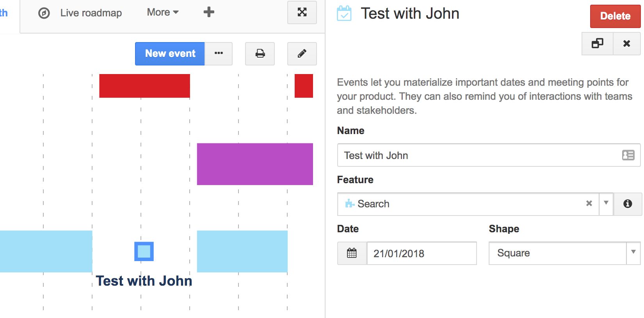Expand the Feature dropdown arrow
This screenshot has width=644, height=318.
(606, 203)
